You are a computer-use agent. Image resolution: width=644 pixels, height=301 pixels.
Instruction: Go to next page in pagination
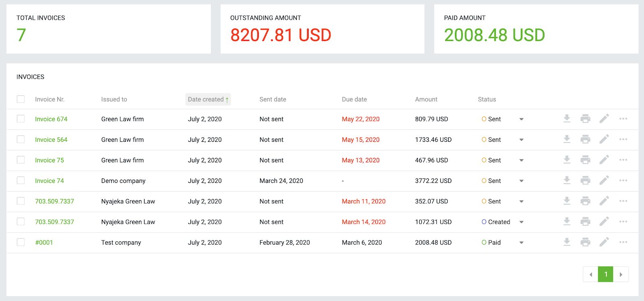pyautogui.click(x=621, y=274)
